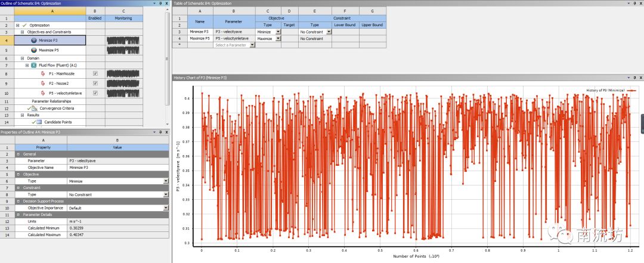Collapse the Domain tree node
644x263 pixels.
click(x=22, y=58)
